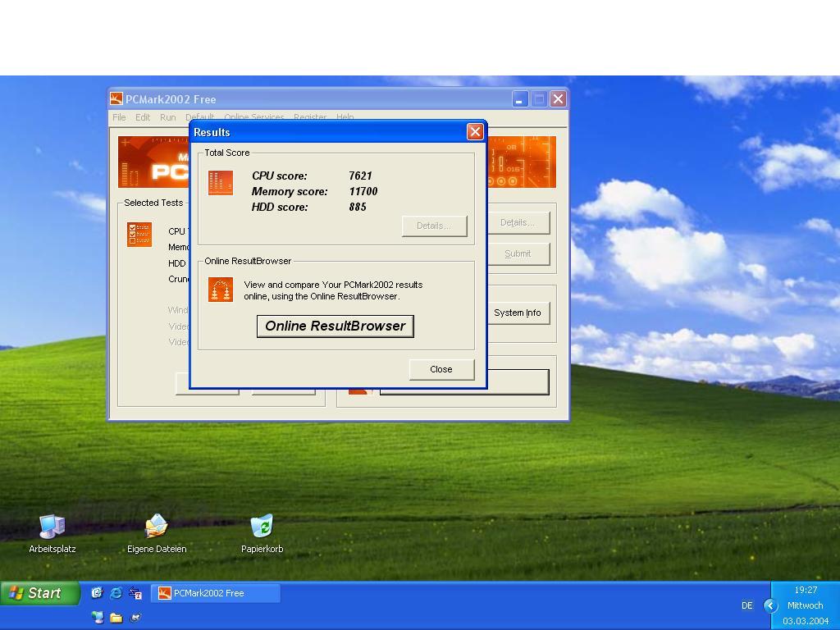The height and width of the screenshot is (630, 840).
Task: Open the Online Services menu
Action: pyautogui.click(x=254, y=116)
